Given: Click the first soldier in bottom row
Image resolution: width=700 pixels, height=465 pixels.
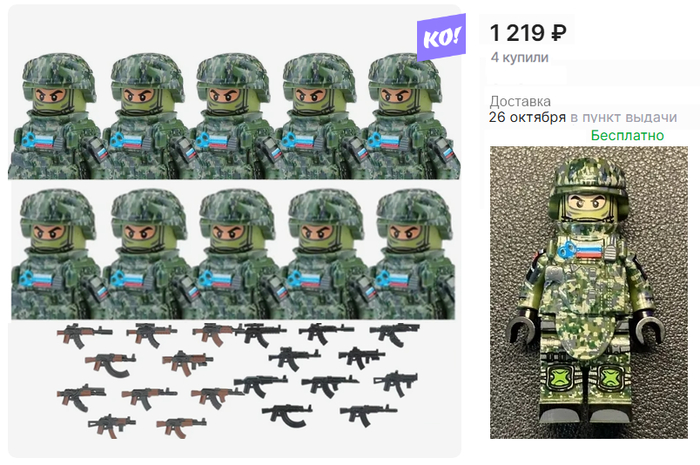Looking at the screenshot, I should point(56,253).
